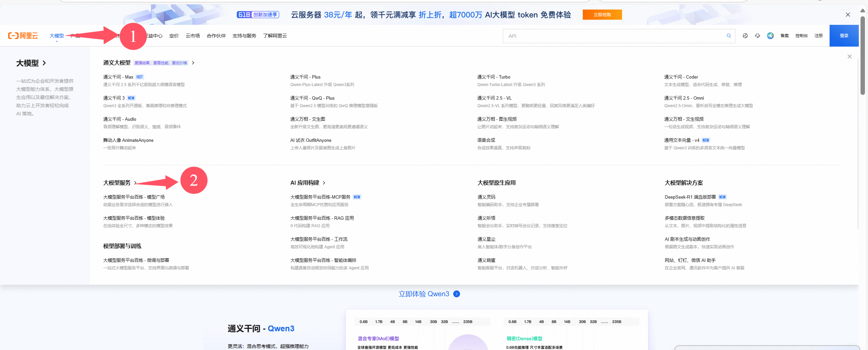Expand the AI 应用构建 section chevron
Viewport: 868px width, 350px height.
tap(324, 183)
